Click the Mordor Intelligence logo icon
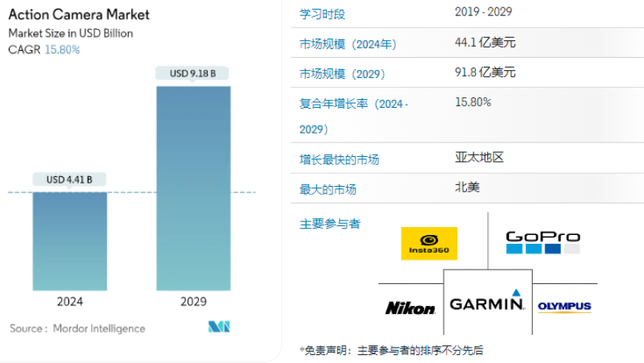The width and height of the screenshot is (644, 363). tap(220, 327)
